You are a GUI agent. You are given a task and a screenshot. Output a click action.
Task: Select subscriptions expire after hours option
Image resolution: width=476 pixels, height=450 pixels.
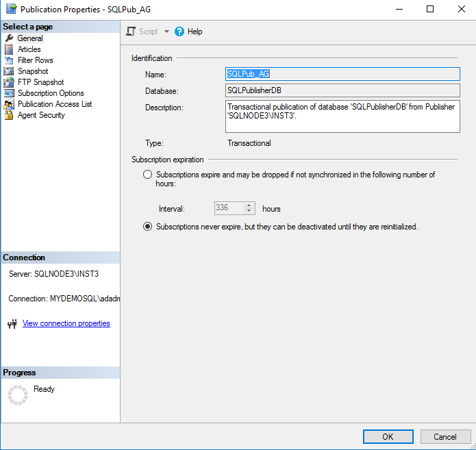pyautogui.click(x=147, y=175)
